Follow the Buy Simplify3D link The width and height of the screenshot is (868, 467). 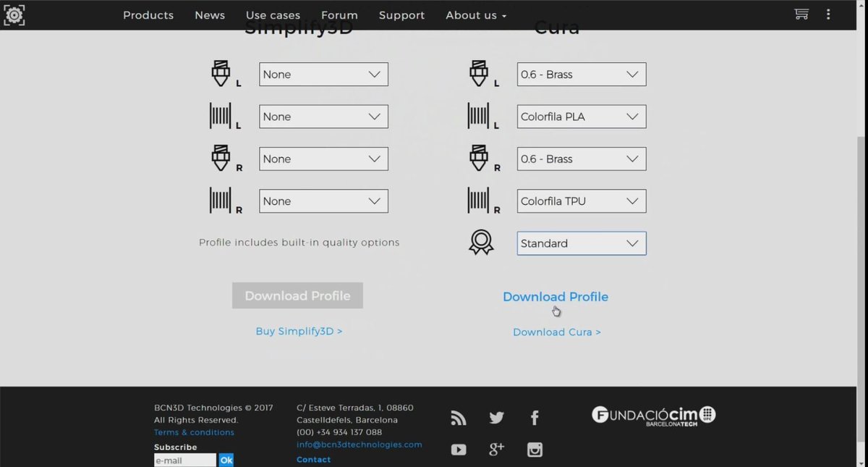(299, 331)
